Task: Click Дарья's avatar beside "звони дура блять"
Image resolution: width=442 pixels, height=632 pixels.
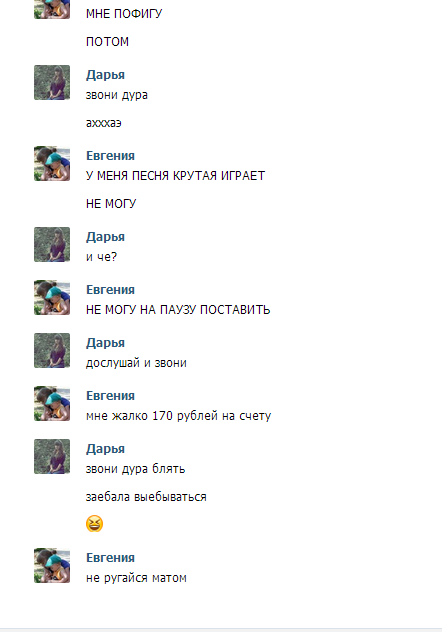Action: tap(52, 457)
